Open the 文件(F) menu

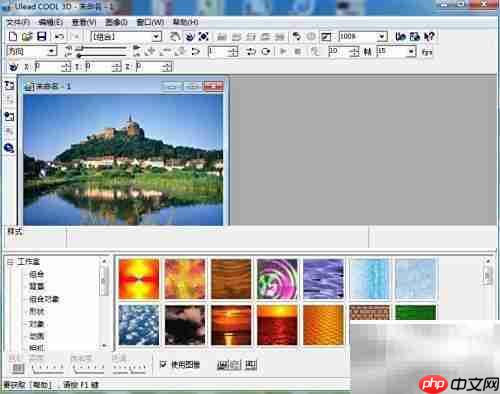click(x=18, y=22)
